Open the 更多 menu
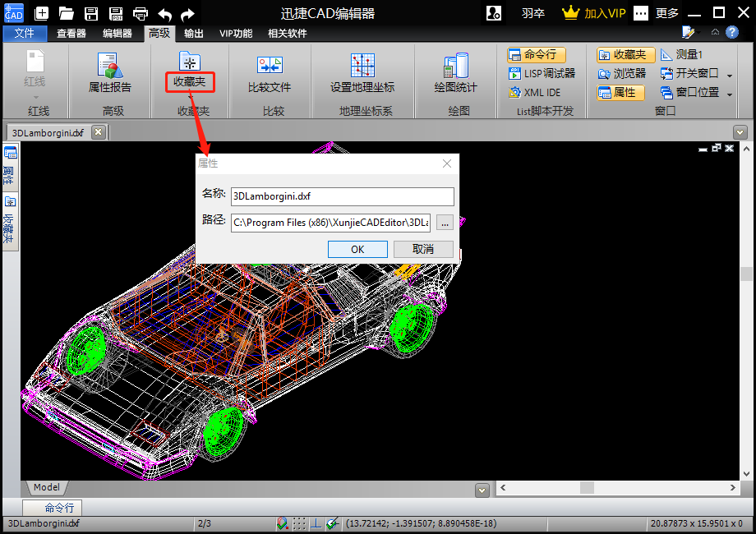This screenshot has height=534, width=756. 667,13
